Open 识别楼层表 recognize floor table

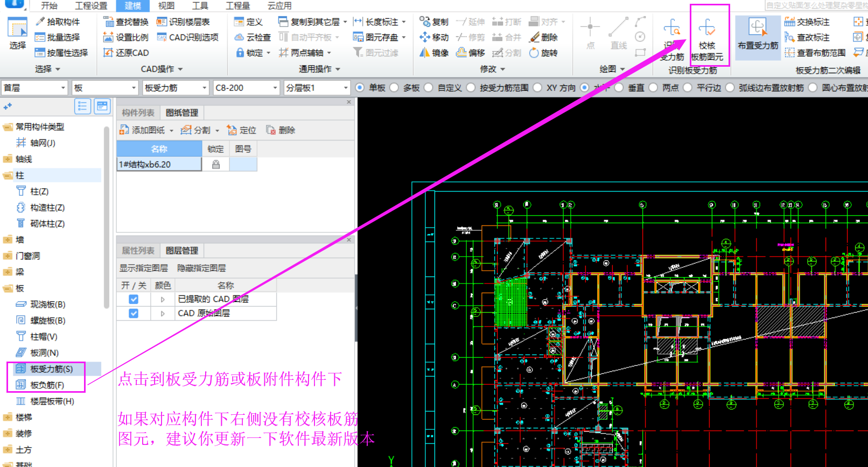pyautogui.click(x=183, y=22)
